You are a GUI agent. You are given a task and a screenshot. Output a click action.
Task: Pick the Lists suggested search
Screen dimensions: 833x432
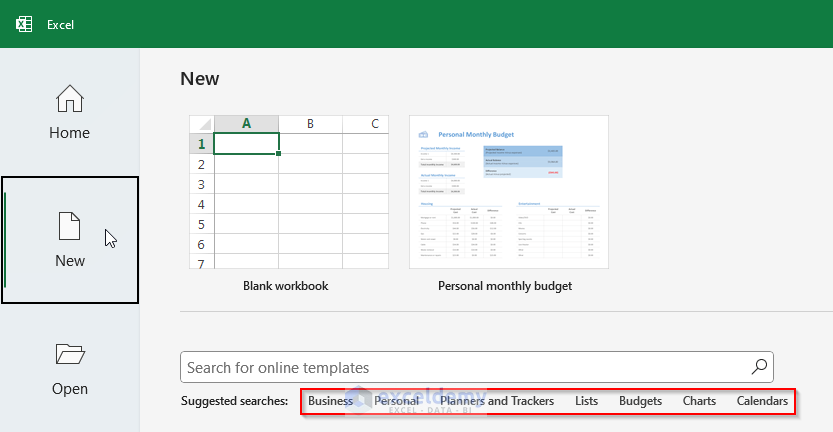586,401
